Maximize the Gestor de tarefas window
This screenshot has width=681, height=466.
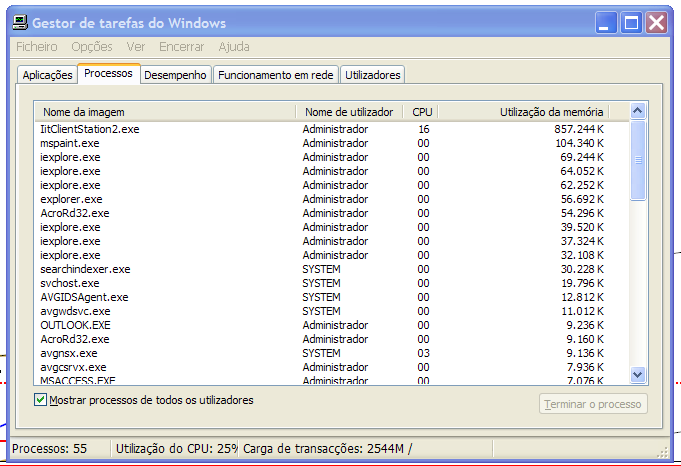point(631,23)
